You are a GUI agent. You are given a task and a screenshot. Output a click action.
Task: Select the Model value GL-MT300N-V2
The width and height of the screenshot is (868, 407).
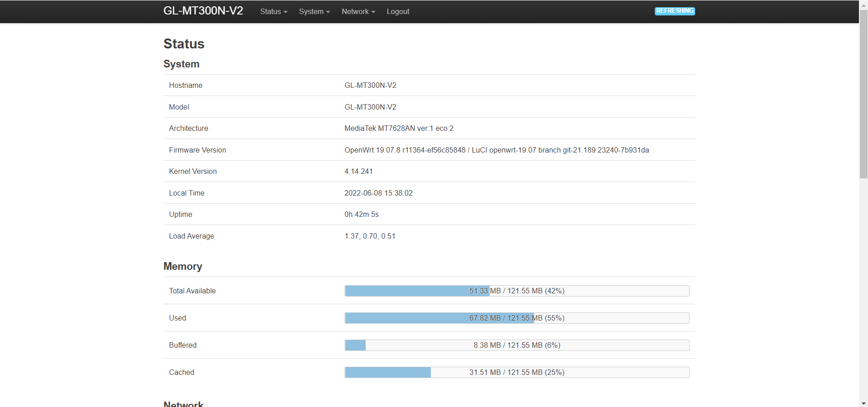point(370,107)
